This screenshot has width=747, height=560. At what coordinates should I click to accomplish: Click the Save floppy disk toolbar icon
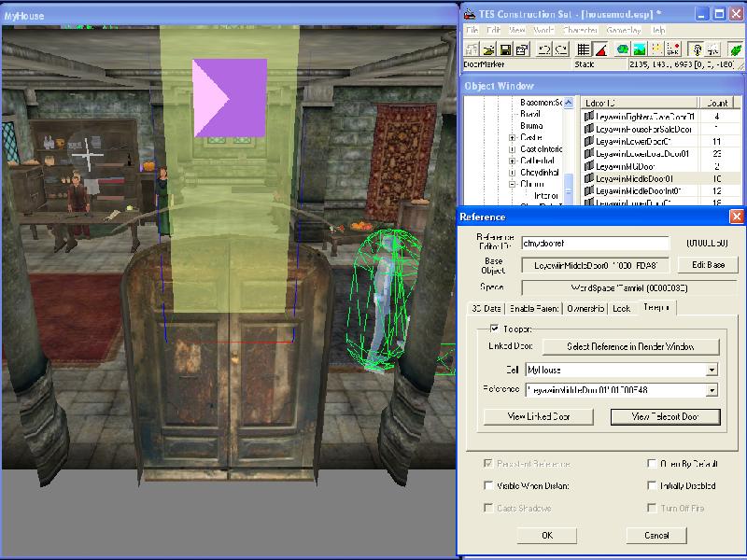pos(505,49)
